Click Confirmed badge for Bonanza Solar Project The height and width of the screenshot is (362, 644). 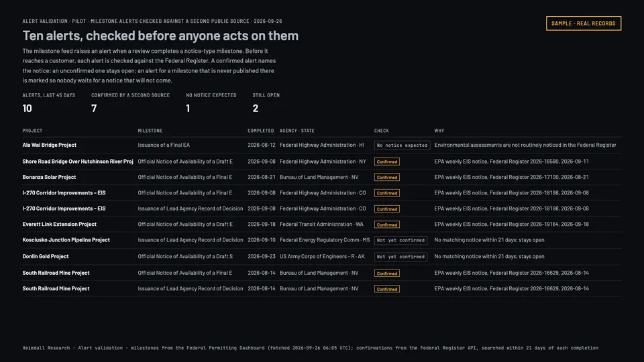(386, 177)
